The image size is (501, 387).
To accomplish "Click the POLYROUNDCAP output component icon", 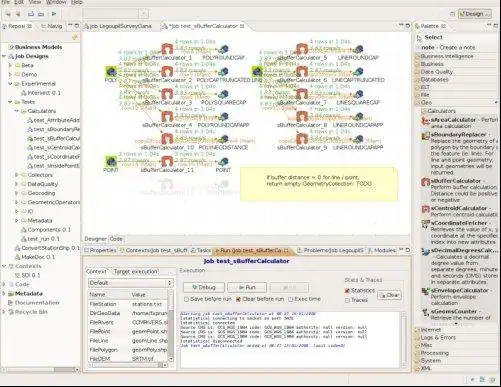I will click(223, 49).
